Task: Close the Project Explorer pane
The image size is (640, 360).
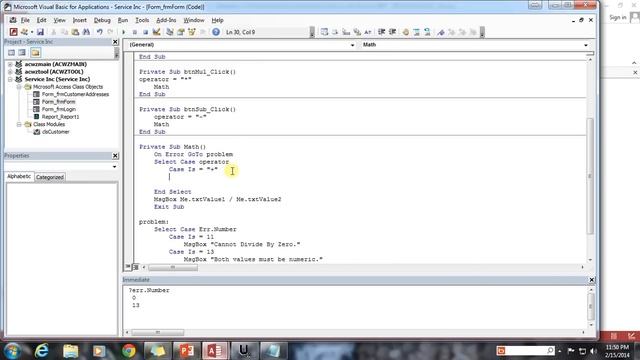Action: click(115, 42)
